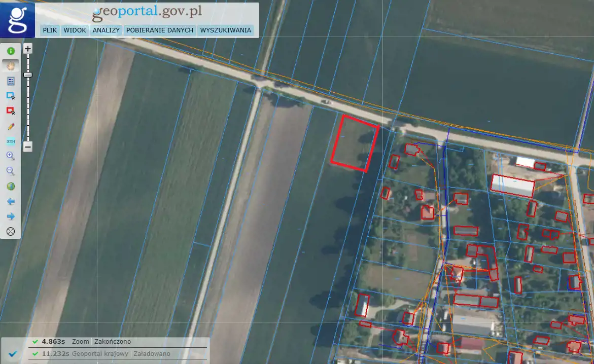Open the PLIK menu
The image size is (594, 364).
coord(50,30)
